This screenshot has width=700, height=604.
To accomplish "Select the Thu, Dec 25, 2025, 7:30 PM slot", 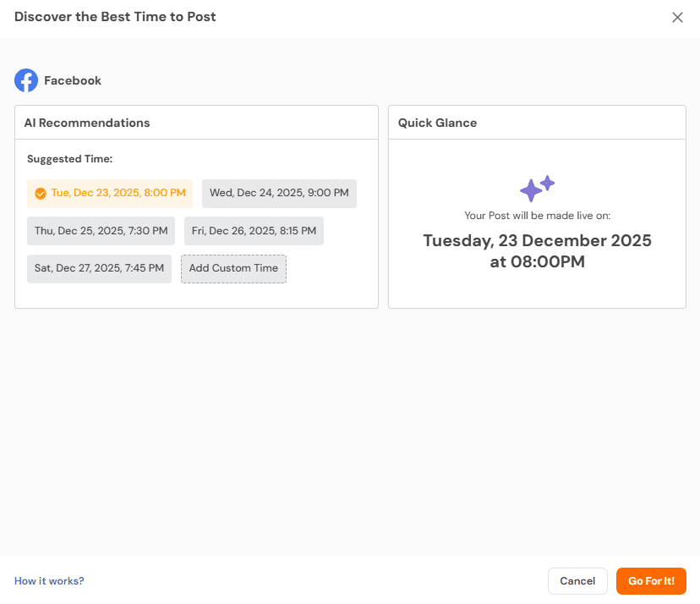I will 101,231.
